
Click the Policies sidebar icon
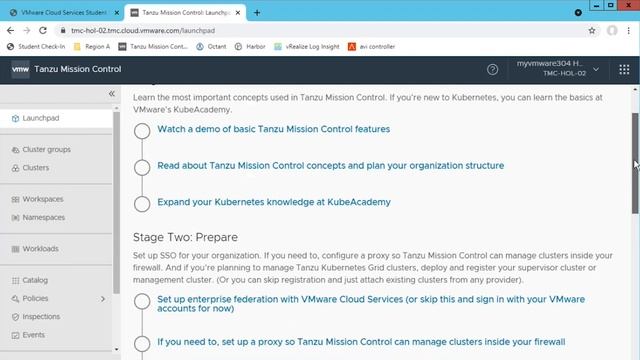coord(16,299)
